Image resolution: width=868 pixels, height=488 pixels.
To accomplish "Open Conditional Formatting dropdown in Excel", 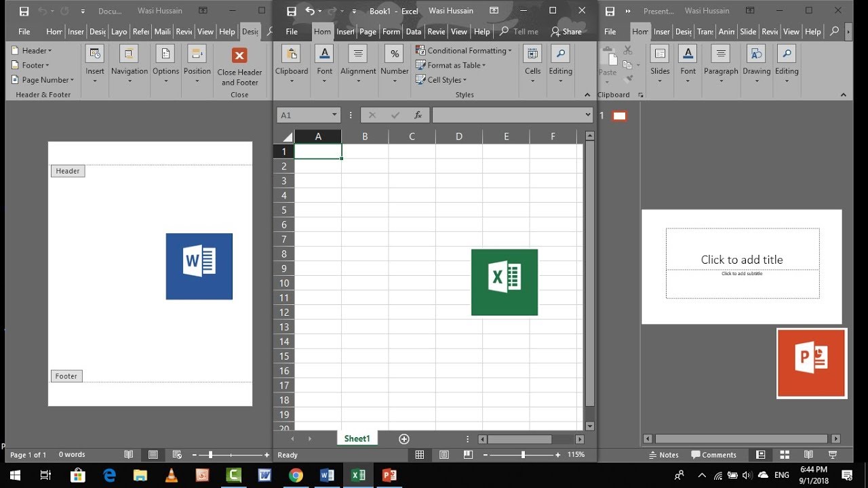I will click(x=464, y=51).
